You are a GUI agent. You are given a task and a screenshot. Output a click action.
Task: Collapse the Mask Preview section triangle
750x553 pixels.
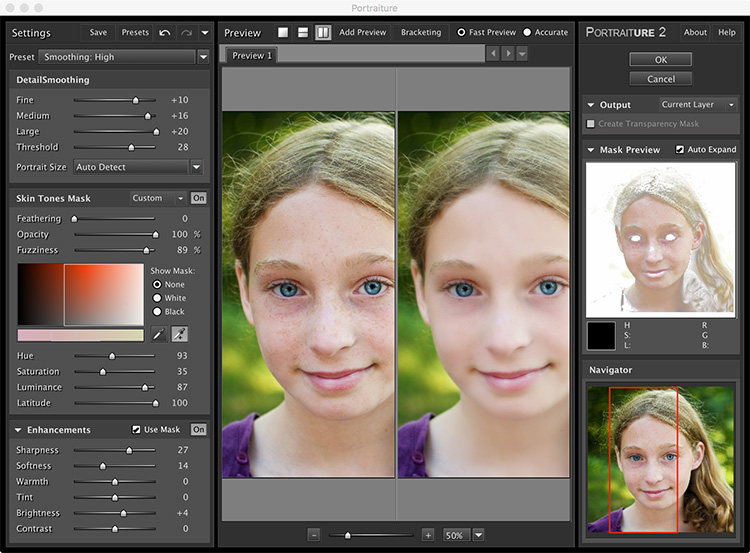(x=591, y=150)
